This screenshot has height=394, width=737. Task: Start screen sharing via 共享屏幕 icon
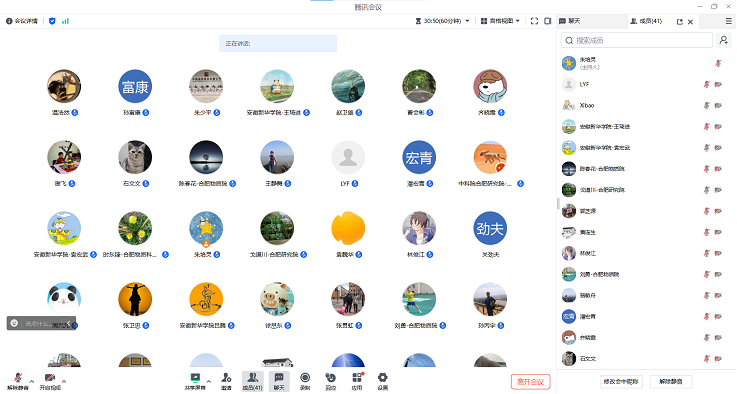click(195, 381)
